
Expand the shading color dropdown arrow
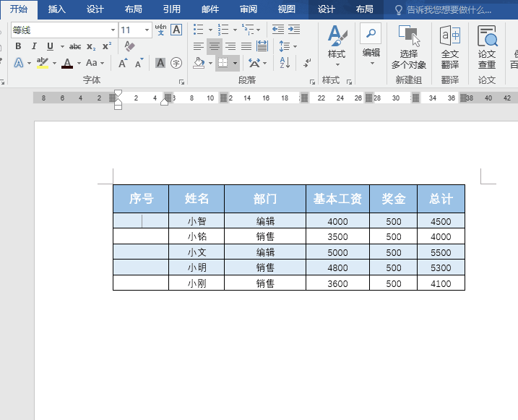tap(210, 63)
